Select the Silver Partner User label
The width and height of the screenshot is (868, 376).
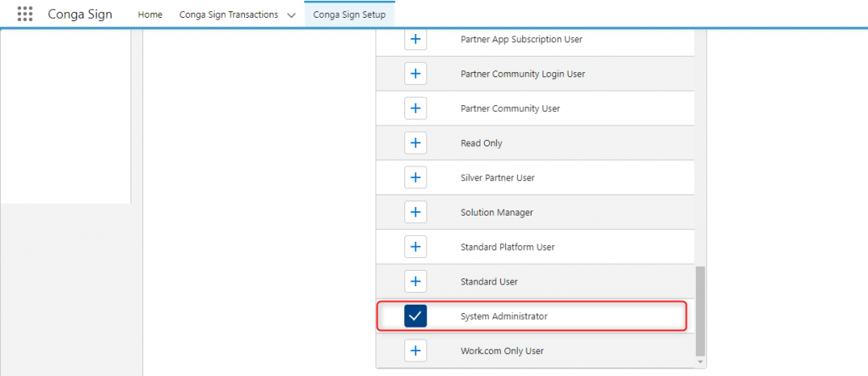tap(498, 178)
